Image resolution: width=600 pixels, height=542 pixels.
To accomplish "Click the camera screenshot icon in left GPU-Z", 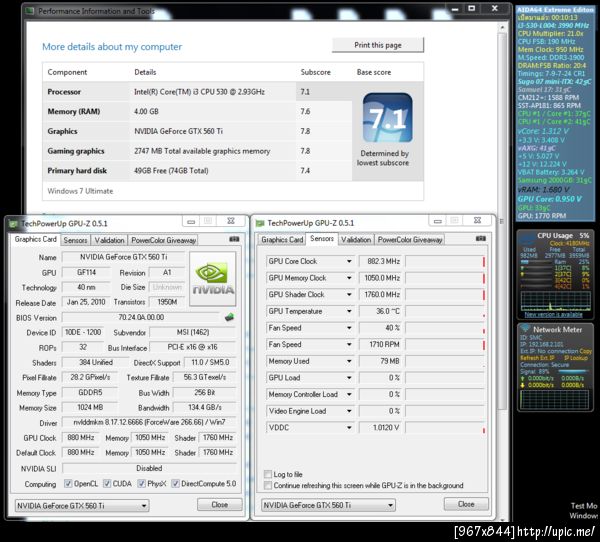I will point(235,240).
